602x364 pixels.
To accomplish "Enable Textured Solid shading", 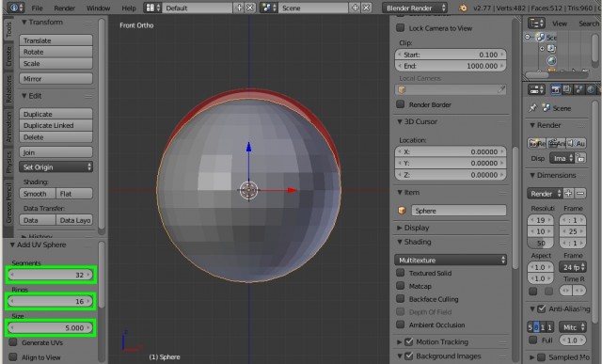I will 401,273.
